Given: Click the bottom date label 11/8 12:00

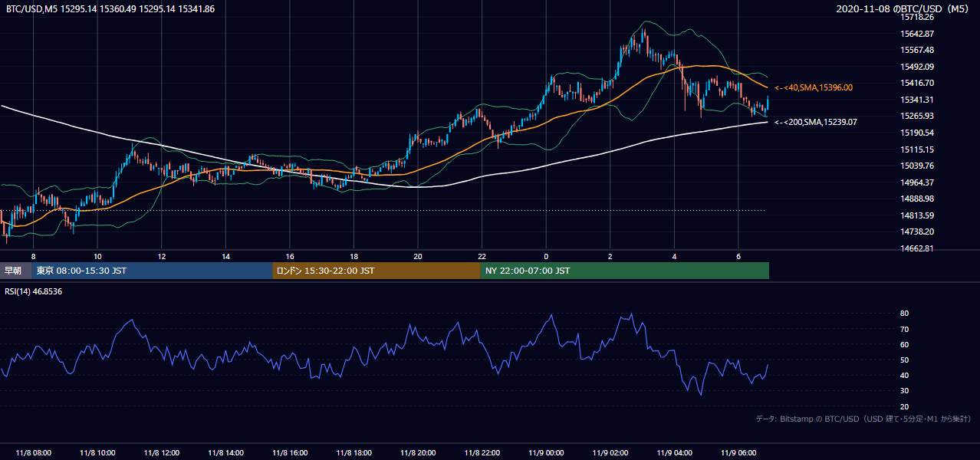Looking at the screenshot, I should (x=162, y=453).
